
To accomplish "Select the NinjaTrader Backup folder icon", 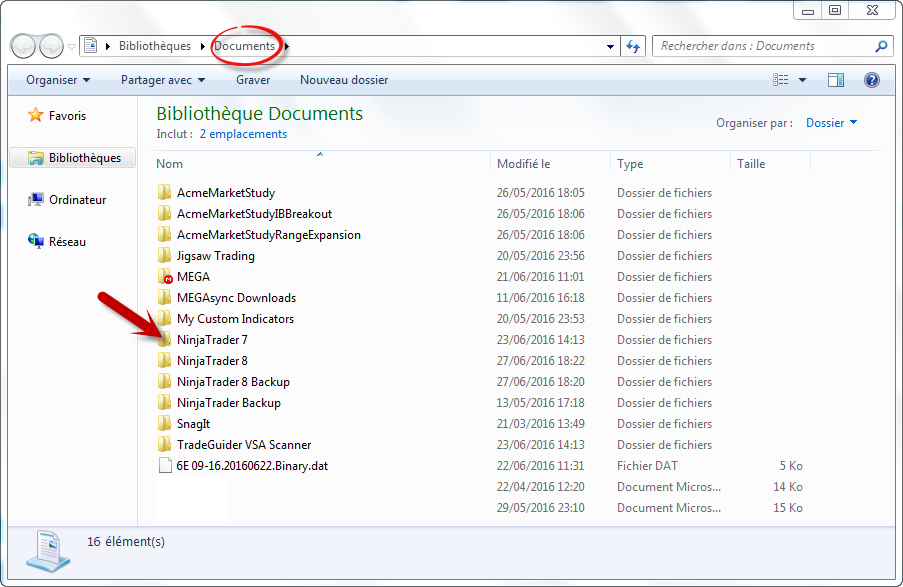I will [165, 403].
